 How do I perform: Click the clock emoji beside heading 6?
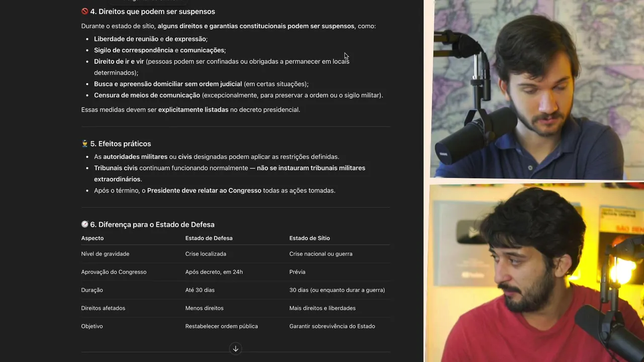tap(85, 225)
